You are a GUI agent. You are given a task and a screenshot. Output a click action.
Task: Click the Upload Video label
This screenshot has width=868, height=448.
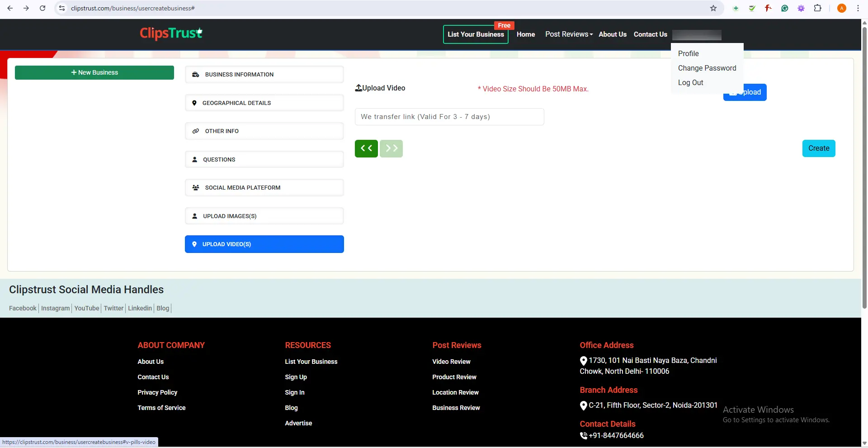click(380, 88)
